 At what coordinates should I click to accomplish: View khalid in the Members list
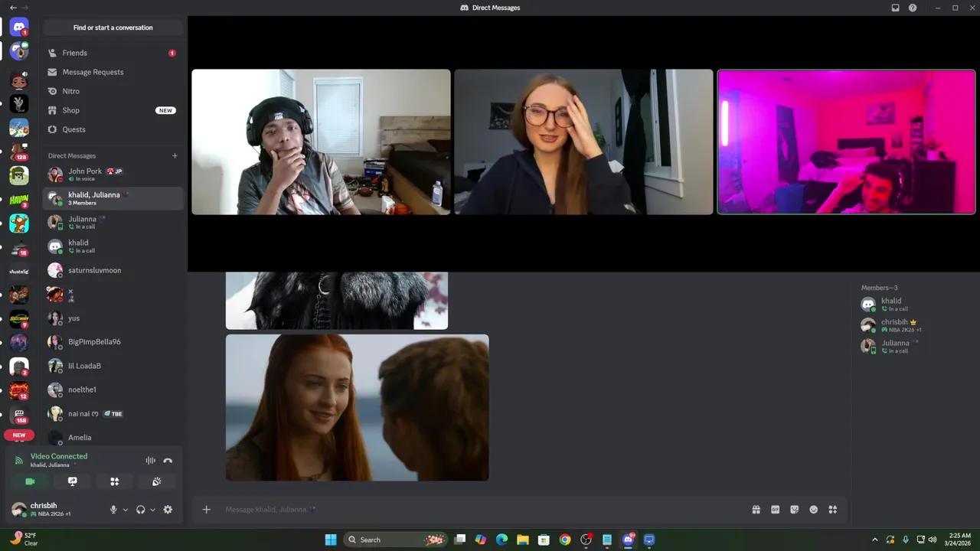click(x=913, y=305)
